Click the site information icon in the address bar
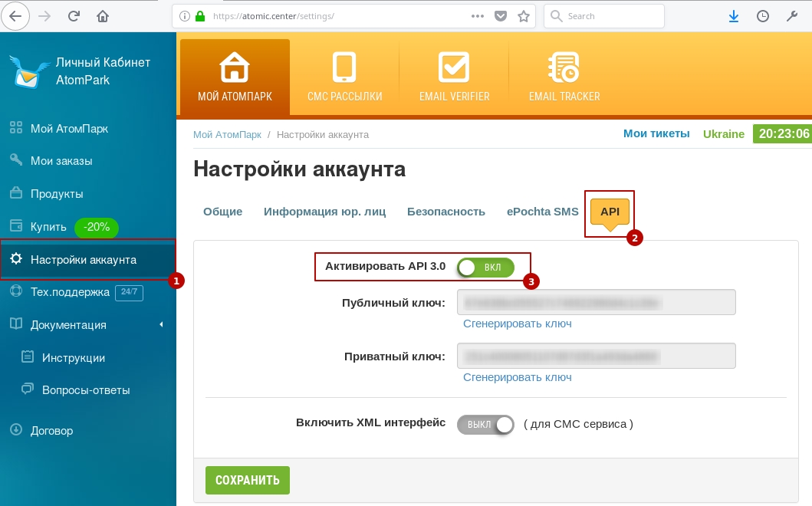The image size is (812, 506). 184,16
